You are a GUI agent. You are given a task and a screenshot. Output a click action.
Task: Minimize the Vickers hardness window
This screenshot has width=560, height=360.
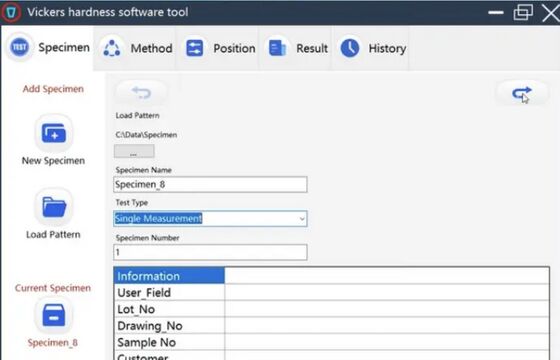click(496, 12)
